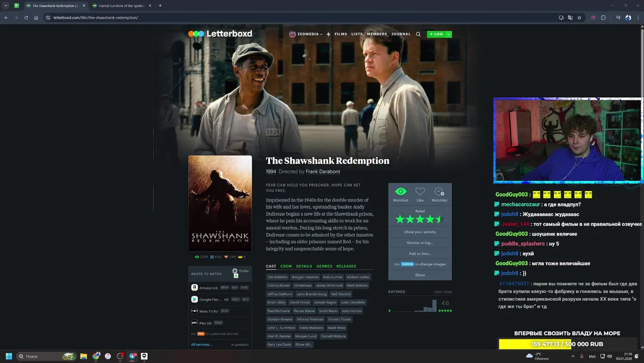
Task: Switch to the CREW tab
Action: pyautogui.click(x=286, y=266)
